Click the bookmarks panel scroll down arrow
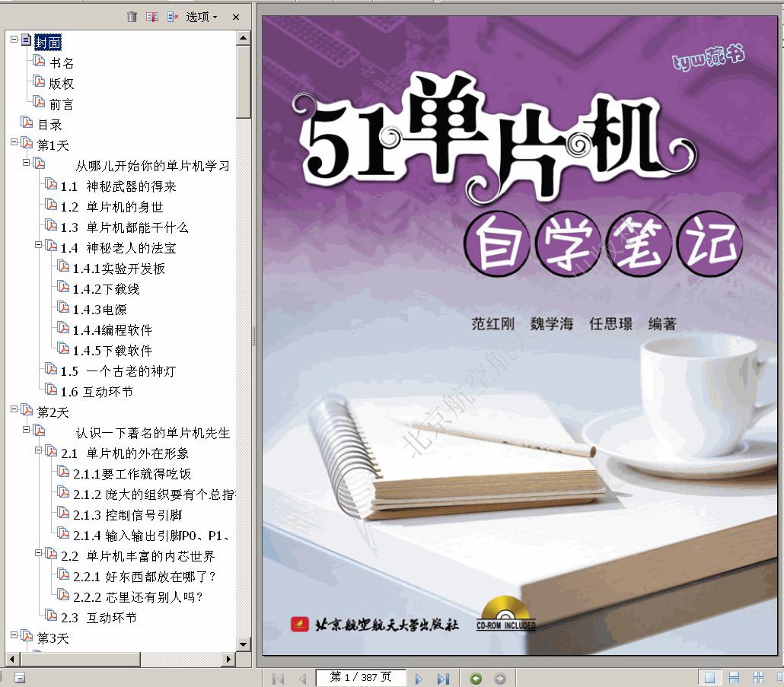Image resolution: width=784 pixels, height=687 pixels. point(244,644)
